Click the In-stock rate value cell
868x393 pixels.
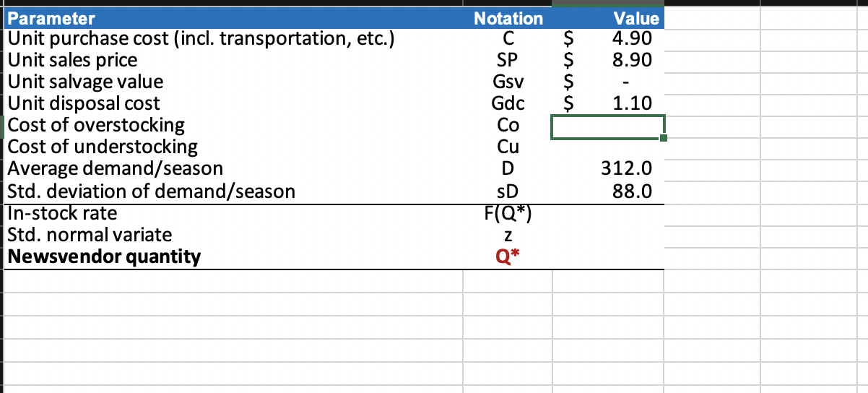[607, 213]
